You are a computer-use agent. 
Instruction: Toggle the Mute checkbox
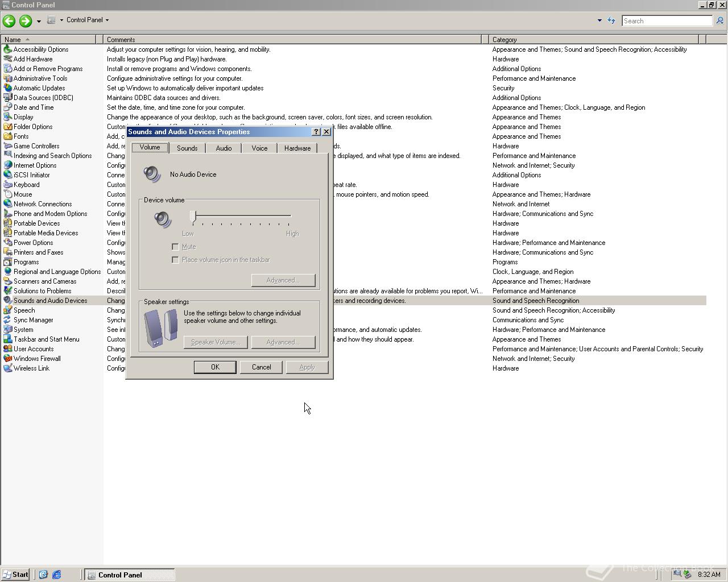(x=175, y=247)
